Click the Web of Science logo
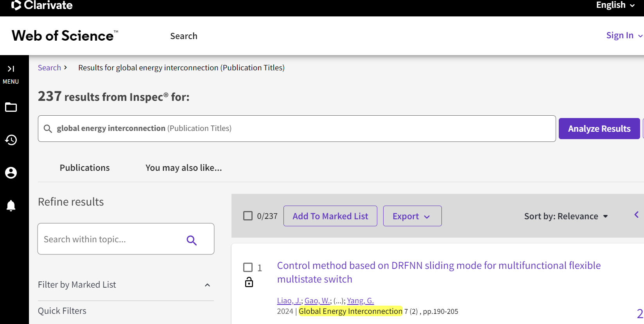This screenshot has width=644, height=324. [65, 36]
